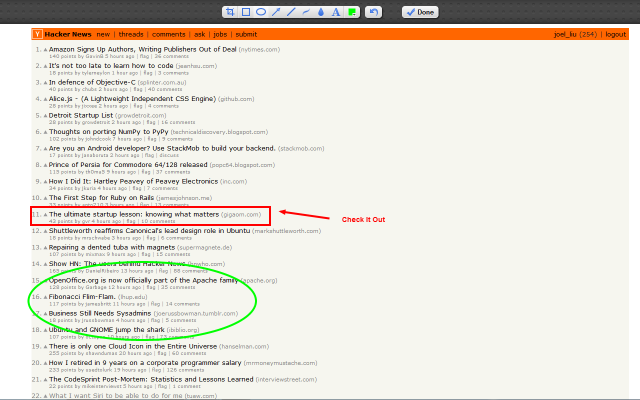Image resolution: width=640 pixels, height=400 pixels.
Task: View 40 comments on Objective-C story
Action: 165,89
